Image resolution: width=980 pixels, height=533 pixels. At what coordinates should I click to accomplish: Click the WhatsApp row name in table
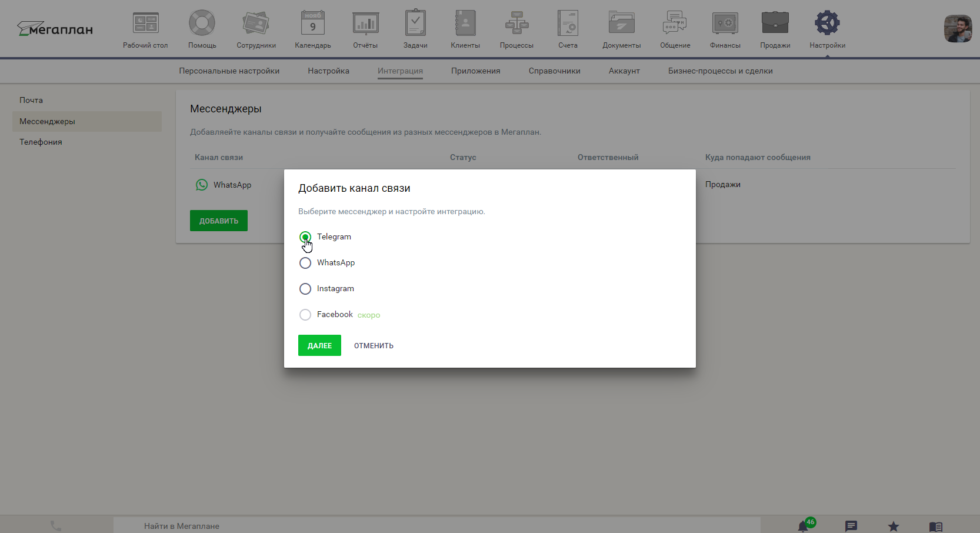pos(232,185)
